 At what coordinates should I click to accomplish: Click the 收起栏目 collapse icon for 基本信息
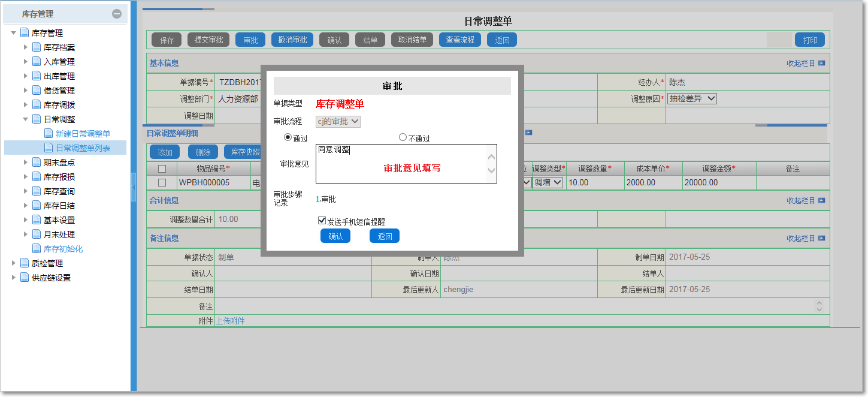(x=822, y=64)
